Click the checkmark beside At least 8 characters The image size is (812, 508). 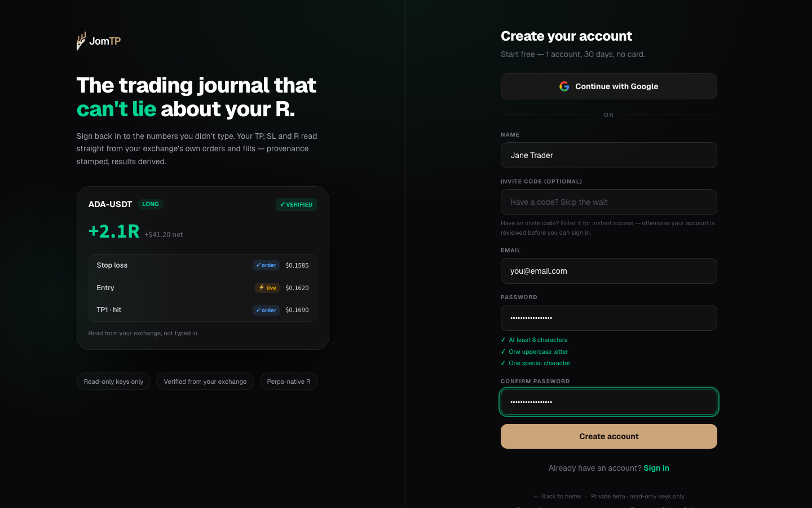(503, 340)
